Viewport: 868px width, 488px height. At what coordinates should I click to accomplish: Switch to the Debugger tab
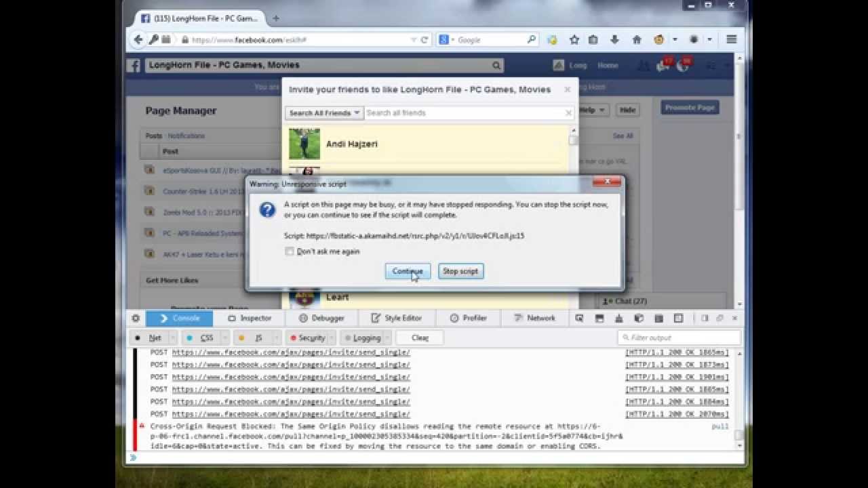321,318
